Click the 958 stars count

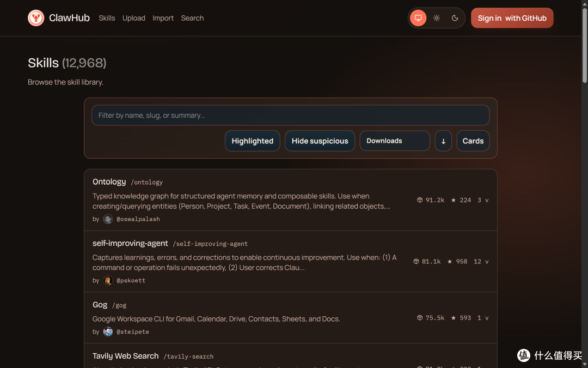click(x=462, y=261)
